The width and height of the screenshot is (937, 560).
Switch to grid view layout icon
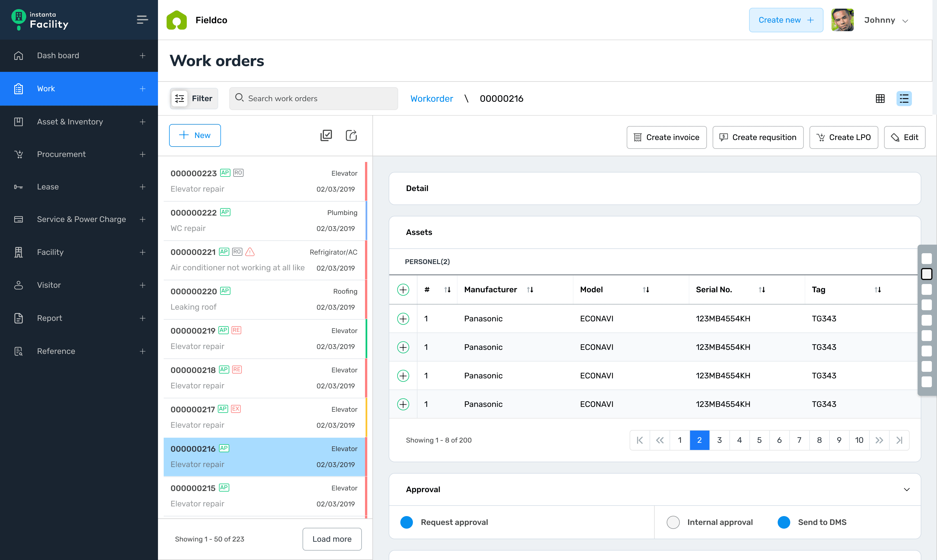(880, 98)
